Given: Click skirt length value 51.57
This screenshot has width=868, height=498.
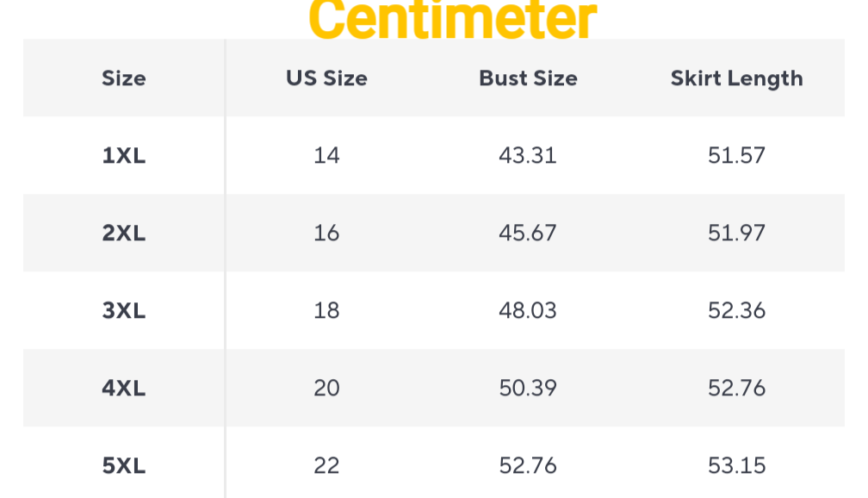Looking at the screenshot, I should click(736, 156).
